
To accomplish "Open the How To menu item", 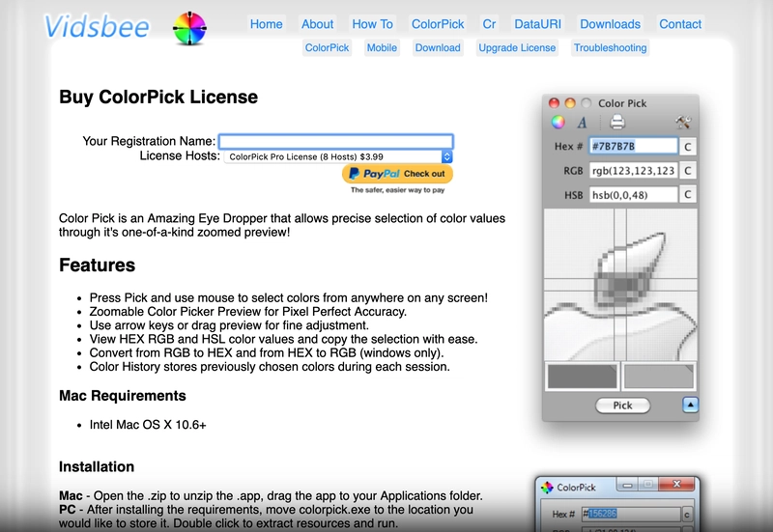I will tap(372, 24).
